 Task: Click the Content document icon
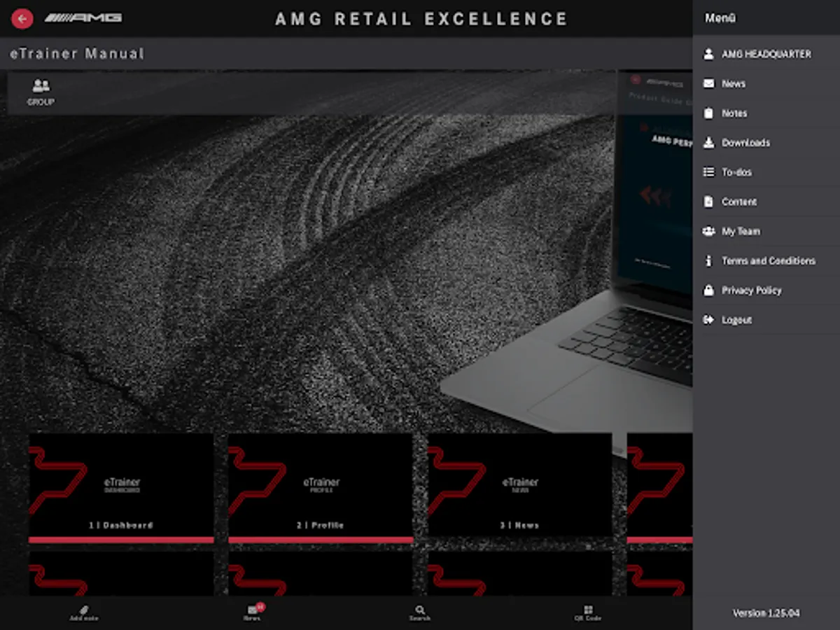pos(708,202)
